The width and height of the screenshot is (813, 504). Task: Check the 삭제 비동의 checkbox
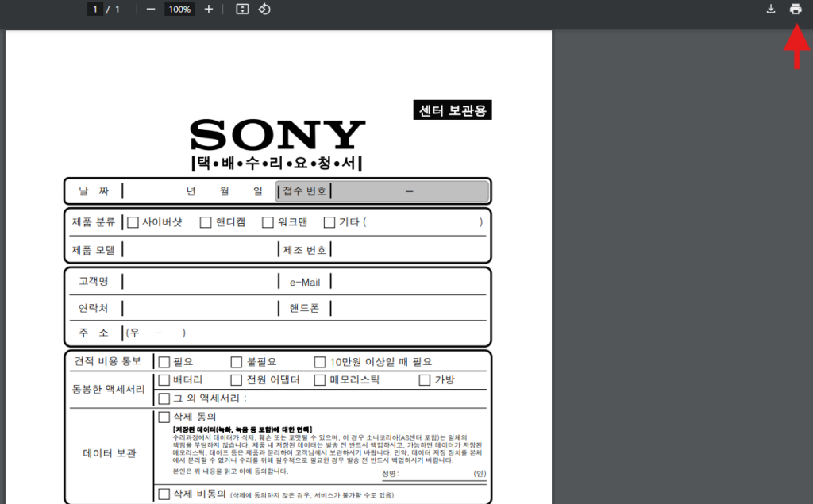click(164, 494)
